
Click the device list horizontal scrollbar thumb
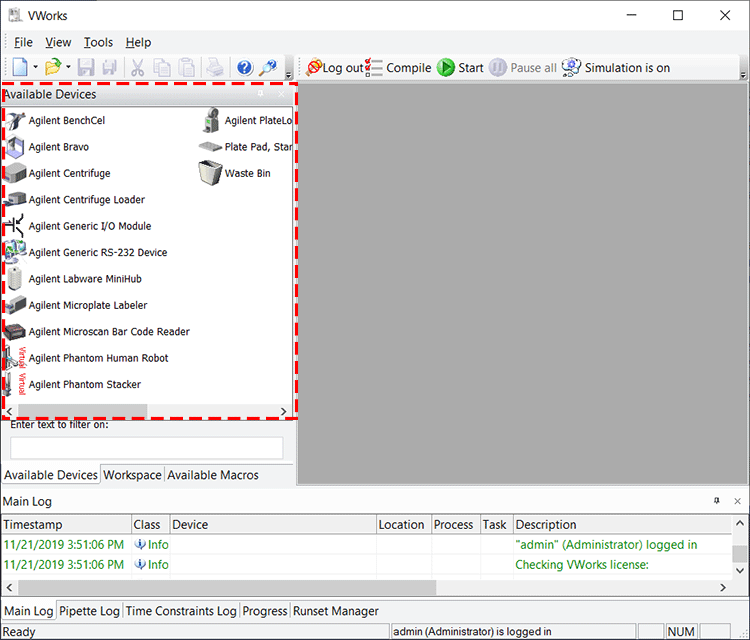tap(82, 411)
